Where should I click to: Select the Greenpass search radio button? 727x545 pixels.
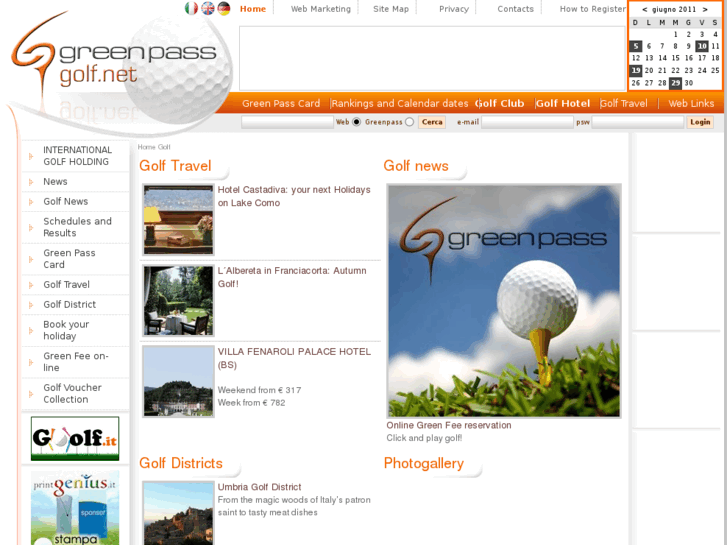click(409, 122)
